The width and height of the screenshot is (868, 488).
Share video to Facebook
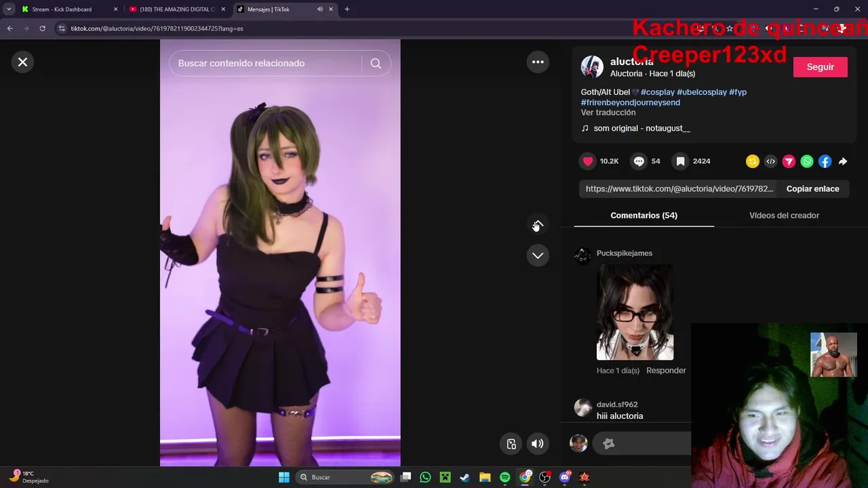(x=825, y=161)
